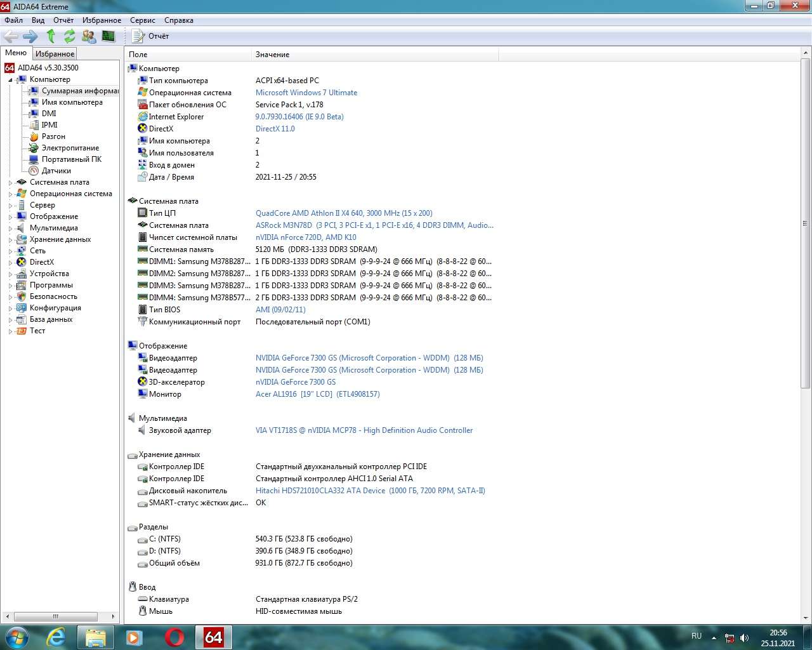Expand the DirectX tree node
This screenshot has height=650, width=812.
pos(10,263)
